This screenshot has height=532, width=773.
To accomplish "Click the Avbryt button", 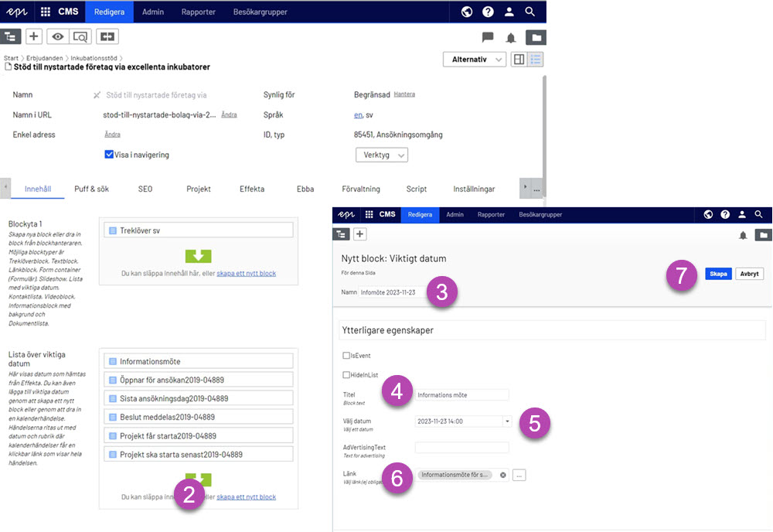I will 749,274.
